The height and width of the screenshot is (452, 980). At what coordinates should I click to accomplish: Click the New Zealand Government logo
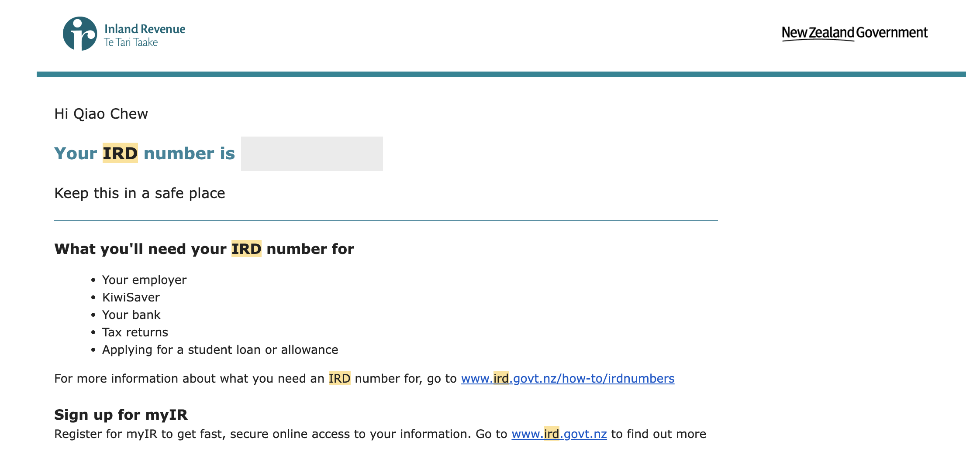pyautogui.click(x=854, y=33)
